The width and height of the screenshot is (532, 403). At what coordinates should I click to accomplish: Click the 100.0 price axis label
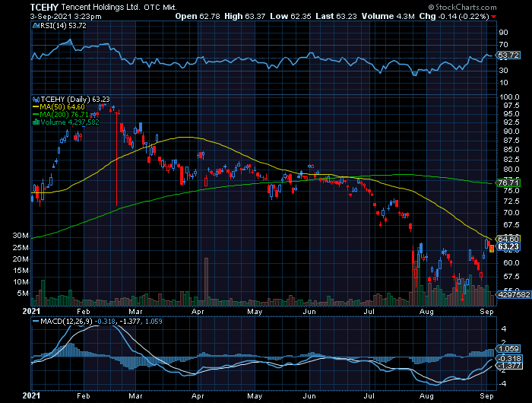click(510, 97)
